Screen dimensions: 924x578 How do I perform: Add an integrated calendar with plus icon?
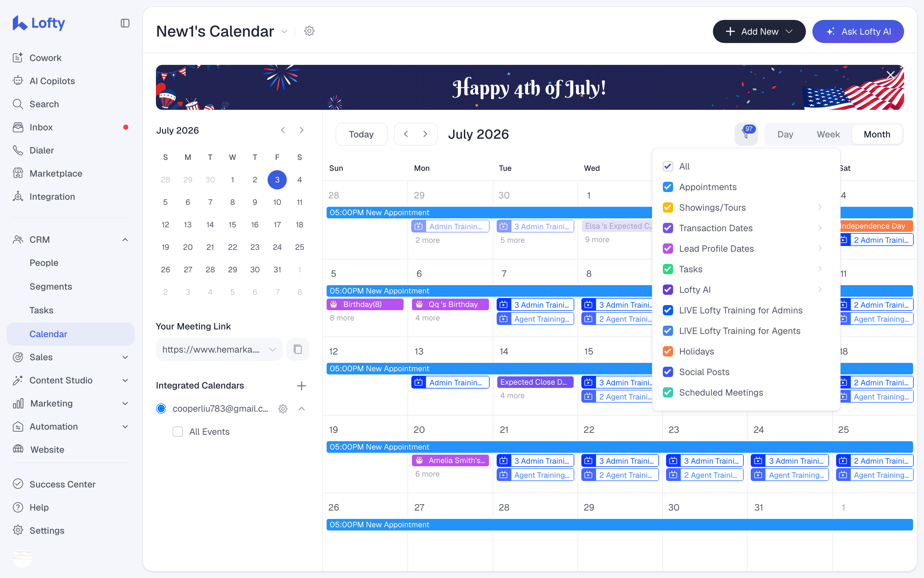click(x=302, y=386)
